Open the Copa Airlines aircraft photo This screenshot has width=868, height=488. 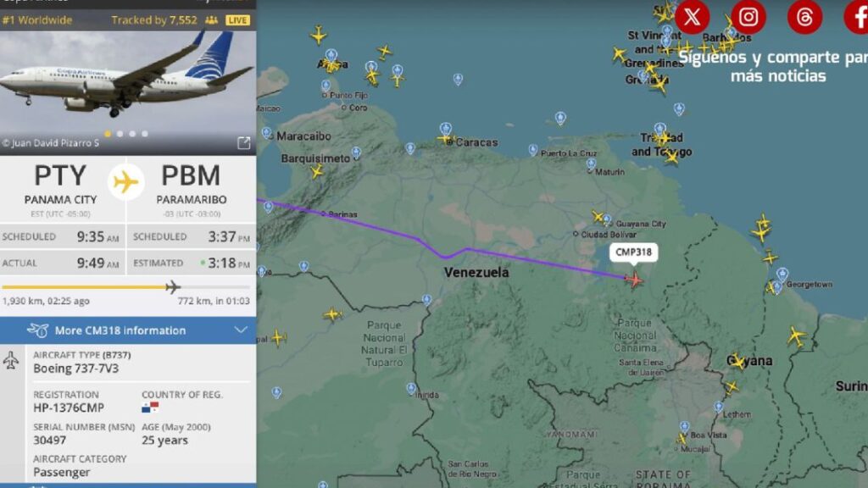point(128,83)
